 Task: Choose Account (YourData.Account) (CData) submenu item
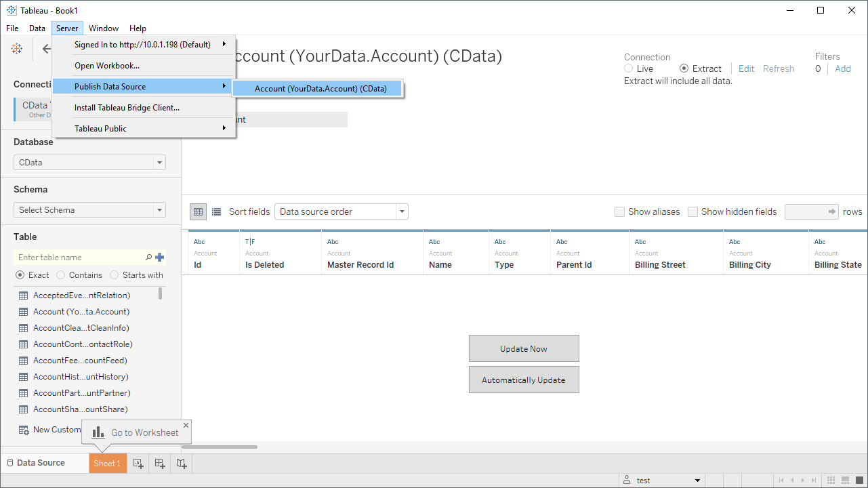click(x=320, y=89)
